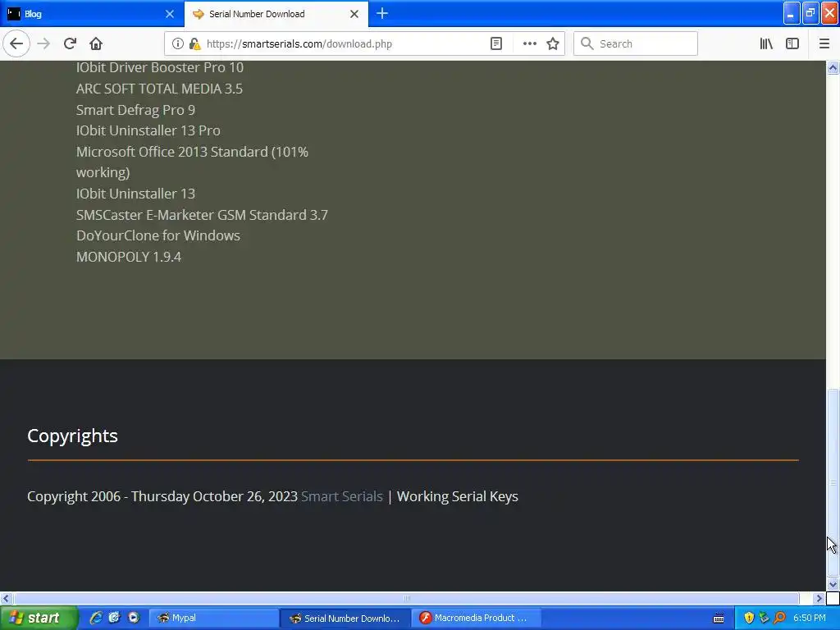Show sidebars icon in toolbar
The image size is (840, 630).
792,44
